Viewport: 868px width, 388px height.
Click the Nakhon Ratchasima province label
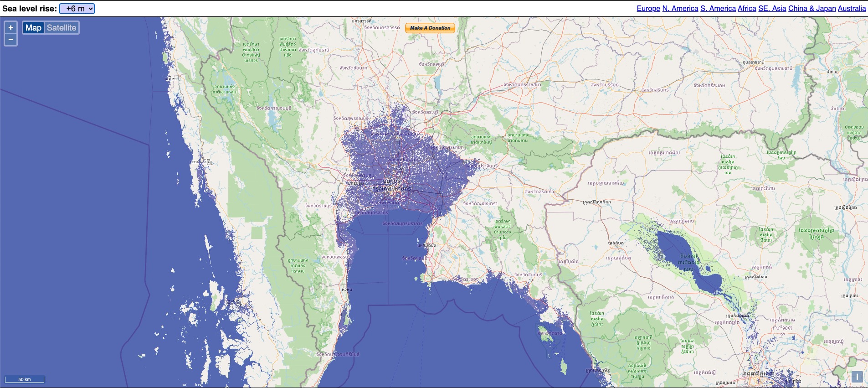[x=522, y=85]
